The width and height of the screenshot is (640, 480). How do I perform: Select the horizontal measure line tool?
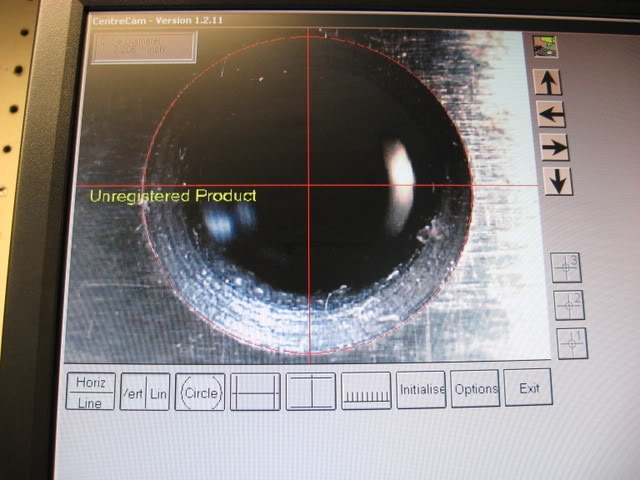tap(255, 392)
